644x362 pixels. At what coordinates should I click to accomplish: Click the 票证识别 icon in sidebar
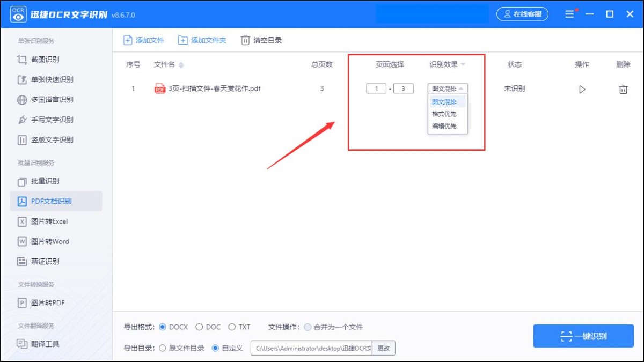(22, 262)
